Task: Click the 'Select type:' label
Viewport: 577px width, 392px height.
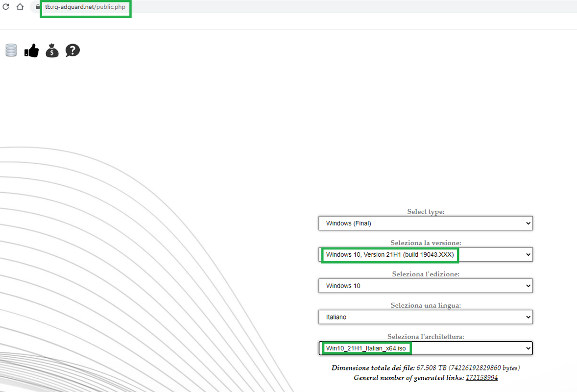Action: (x=426, y=212)
